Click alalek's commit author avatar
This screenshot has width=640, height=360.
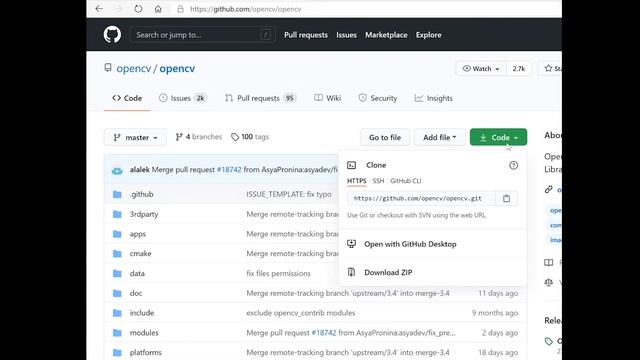(x=117, y=170)
